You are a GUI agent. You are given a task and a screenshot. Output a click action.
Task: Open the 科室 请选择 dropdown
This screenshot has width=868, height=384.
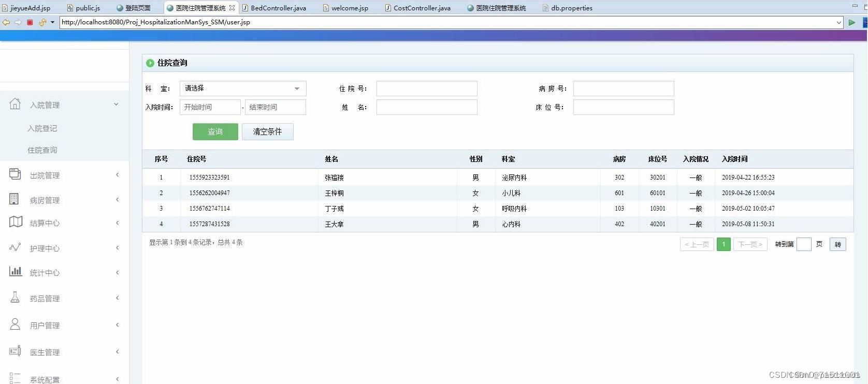pyautogui.click(x=243, y=88)
